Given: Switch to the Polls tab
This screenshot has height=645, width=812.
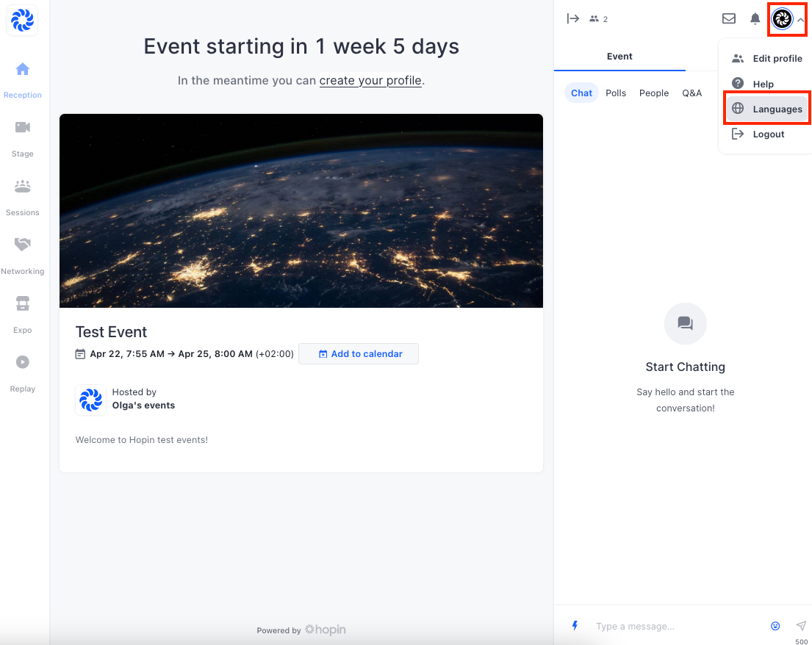Looking at the screenshot, I should 616,93.
